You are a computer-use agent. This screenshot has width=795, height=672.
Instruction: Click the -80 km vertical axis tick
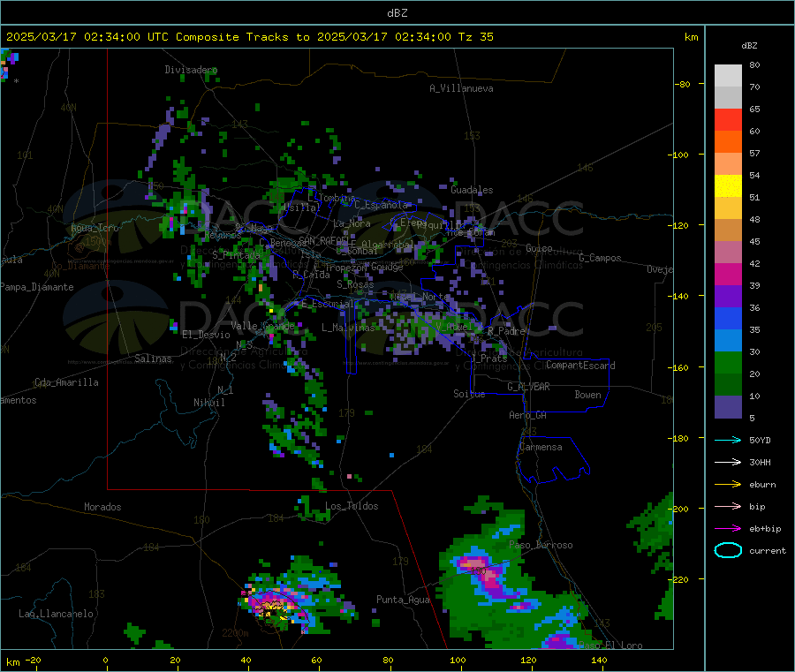(685, 84)
